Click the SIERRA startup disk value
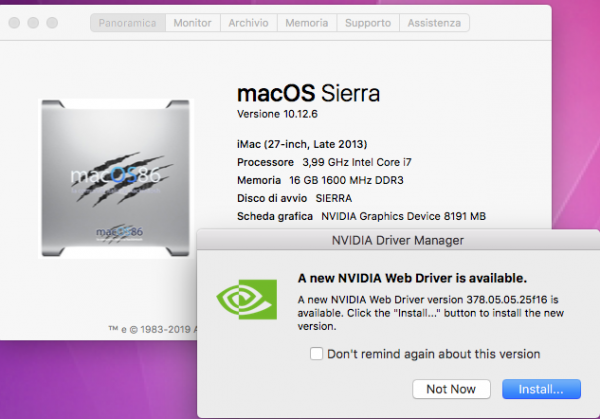Viewport: 600px width, 419px height. 334,198
